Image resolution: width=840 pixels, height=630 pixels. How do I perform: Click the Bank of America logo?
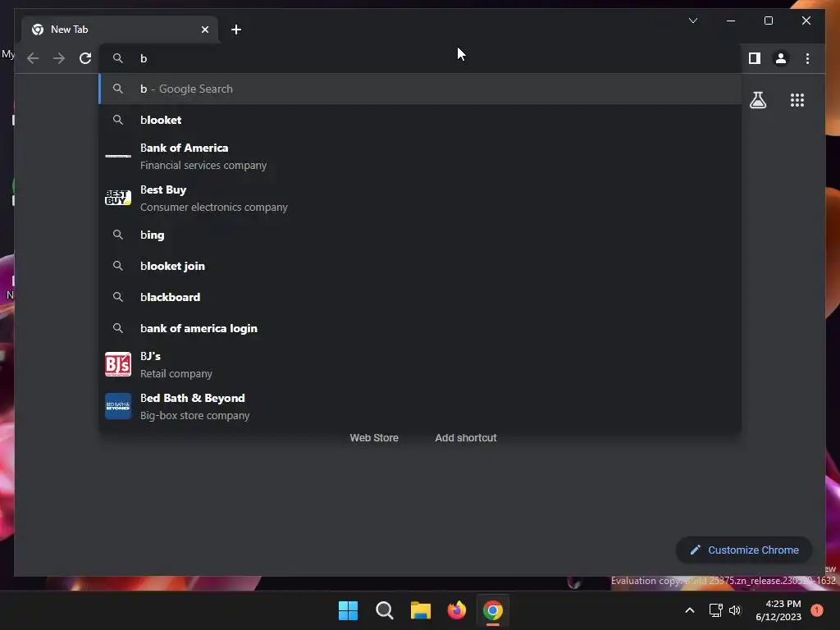click(118, 156)
